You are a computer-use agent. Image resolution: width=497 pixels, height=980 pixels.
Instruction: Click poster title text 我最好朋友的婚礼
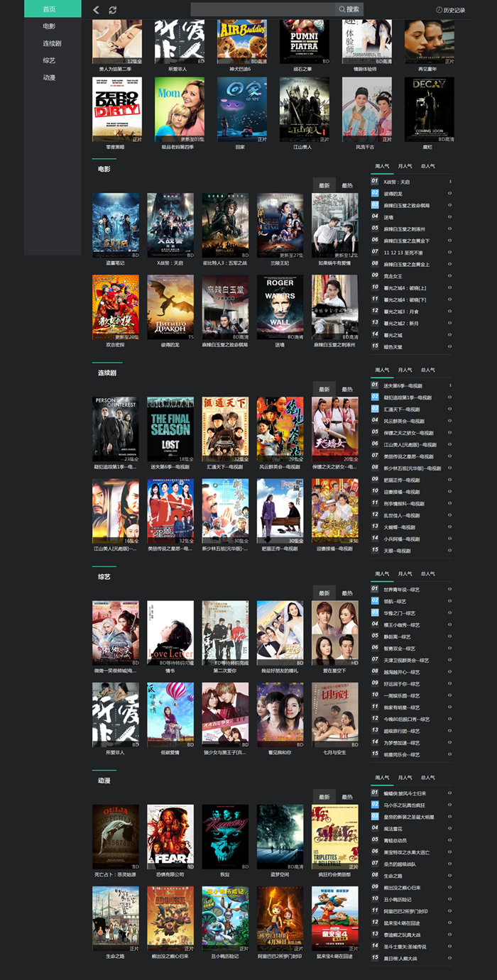280,671
